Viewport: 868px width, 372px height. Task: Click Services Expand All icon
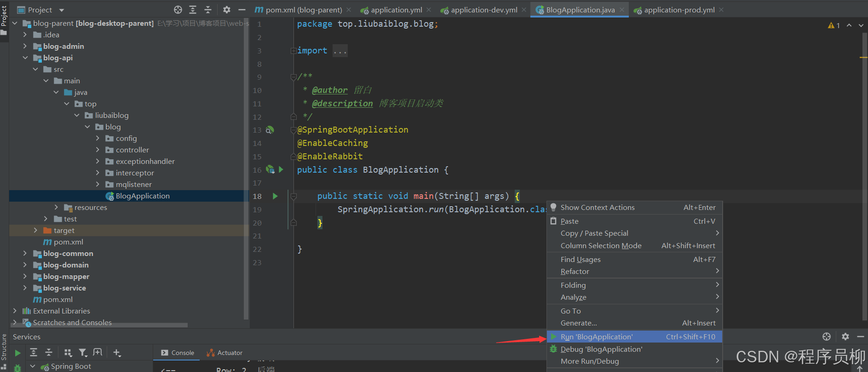[x=34, y=352]
